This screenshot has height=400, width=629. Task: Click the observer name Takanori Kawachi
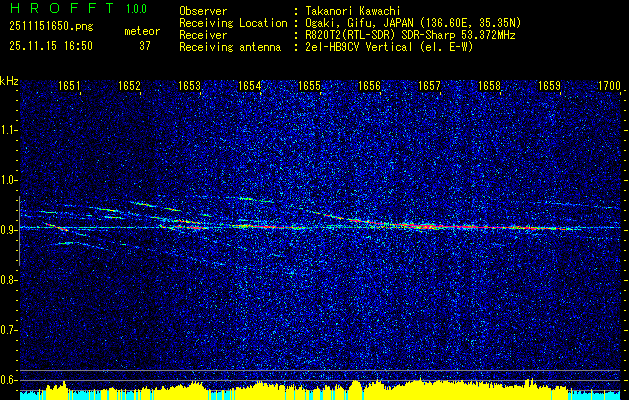click(x=351, y=11)
